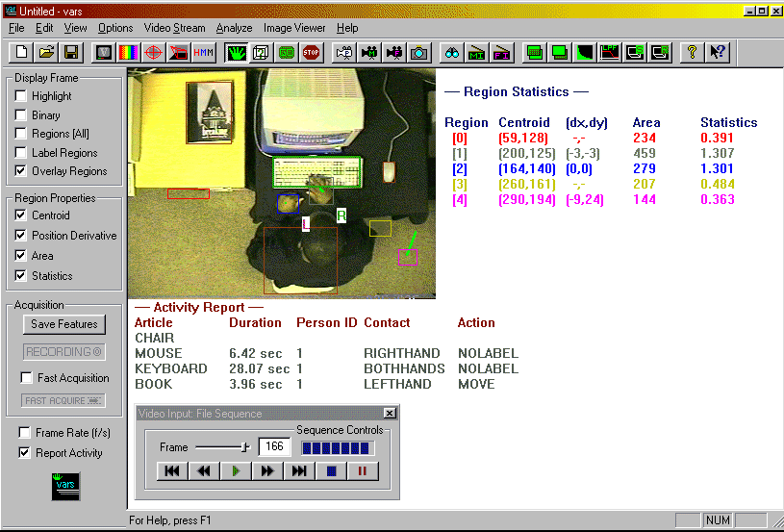Open the Video Stream menu
The width and height of the screenshot is (784, 532).
[175, 28]
